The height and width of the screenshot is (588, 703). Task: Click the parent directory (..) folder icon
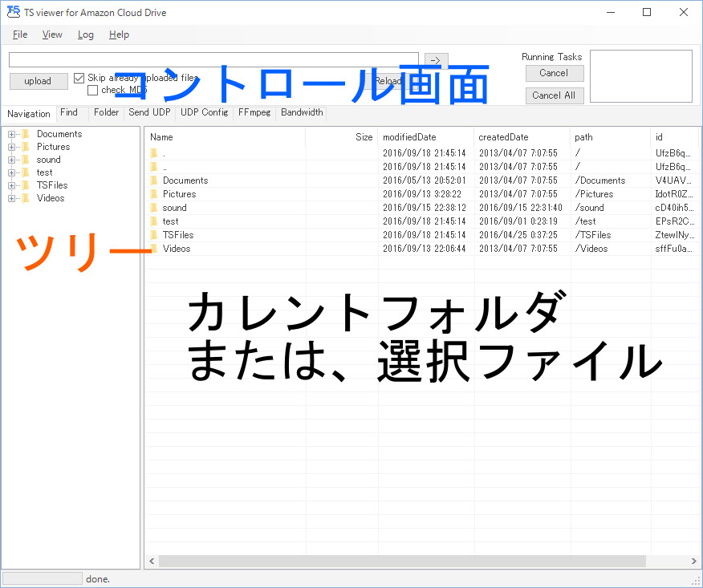pyautogui.click(x=154, y=167)
